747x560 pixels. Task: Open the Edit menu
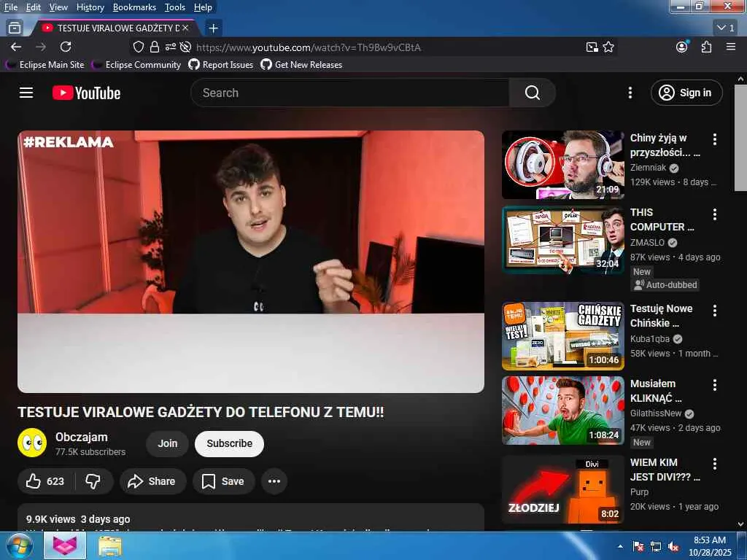click(x=34, y=7)
